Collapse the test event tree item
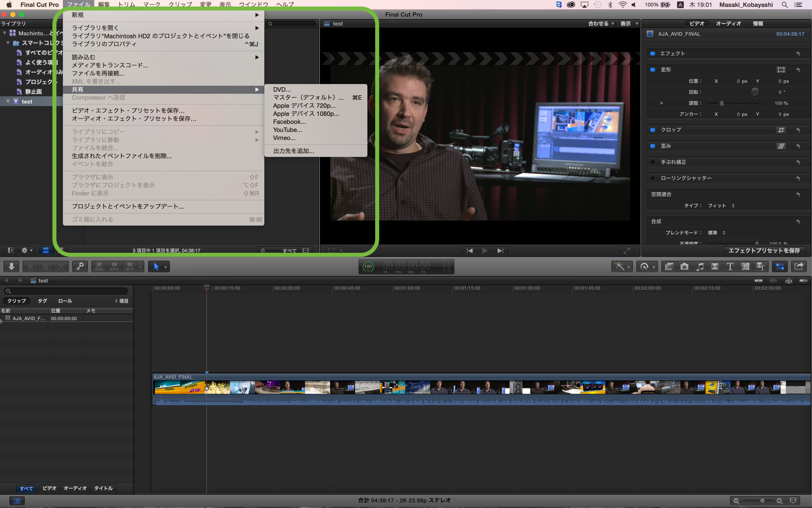The image size is (812, 508). [8, 101]
